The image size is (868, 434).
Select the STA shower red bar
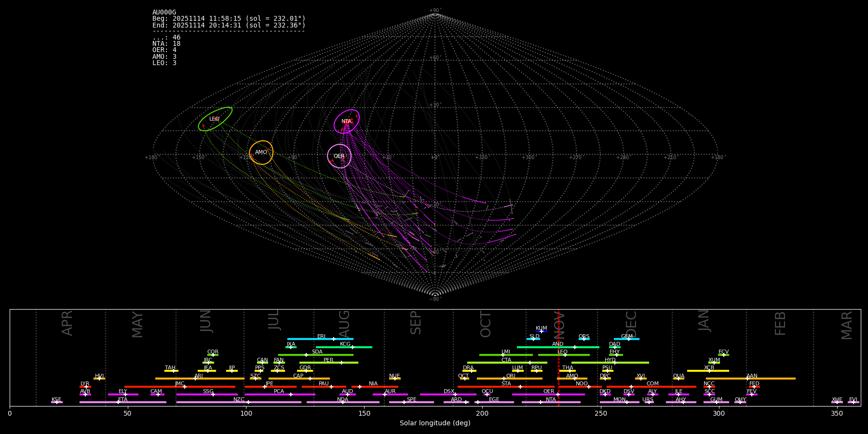click(506, 387)
